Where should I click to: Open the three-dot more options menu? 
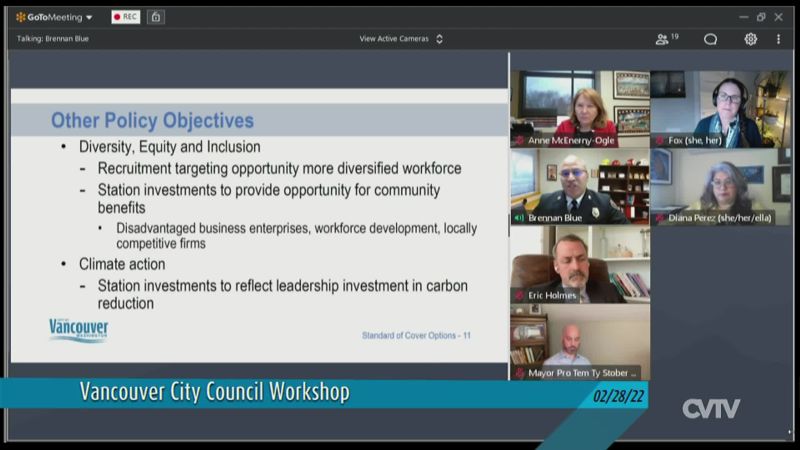point(778,39)
